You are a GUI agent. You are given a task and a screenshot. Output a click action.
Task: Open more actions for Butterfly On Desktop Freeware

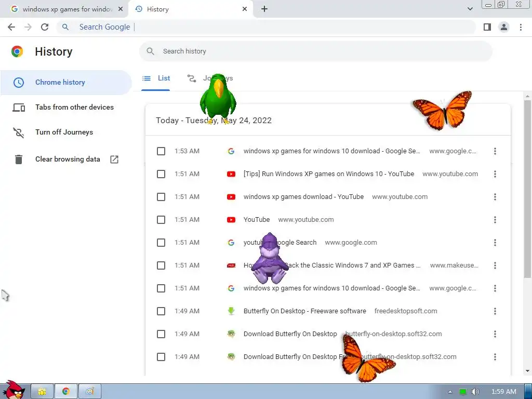click(x=495, y=311)
